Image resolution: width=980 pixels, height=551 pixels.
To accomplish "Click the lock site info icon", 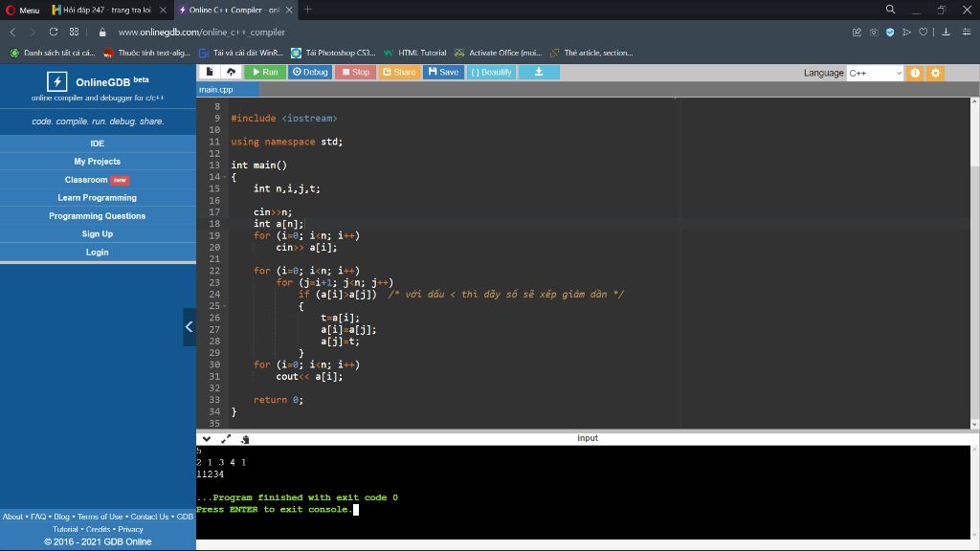I will coord(102,32).
